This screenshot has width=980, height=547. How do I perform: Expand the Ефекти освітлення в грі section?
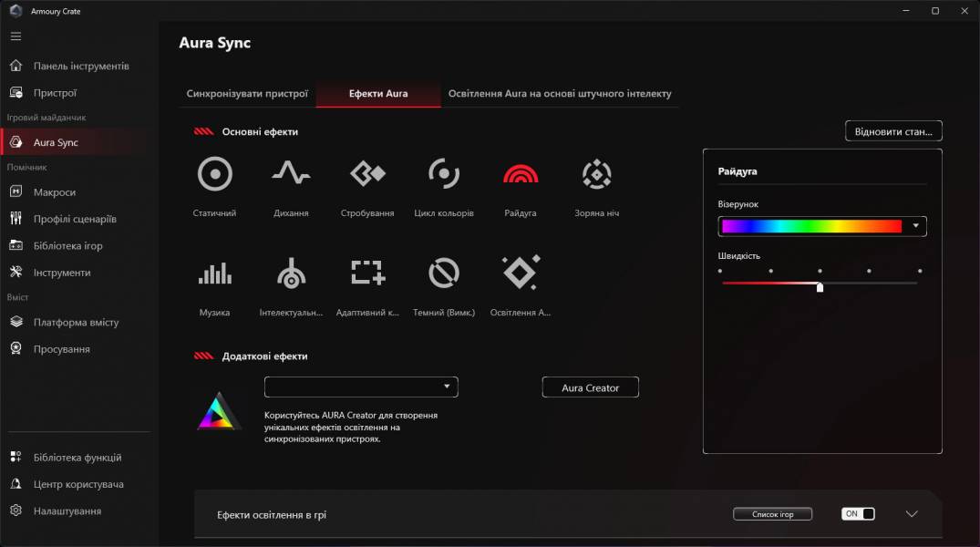(x=911, y=513)
